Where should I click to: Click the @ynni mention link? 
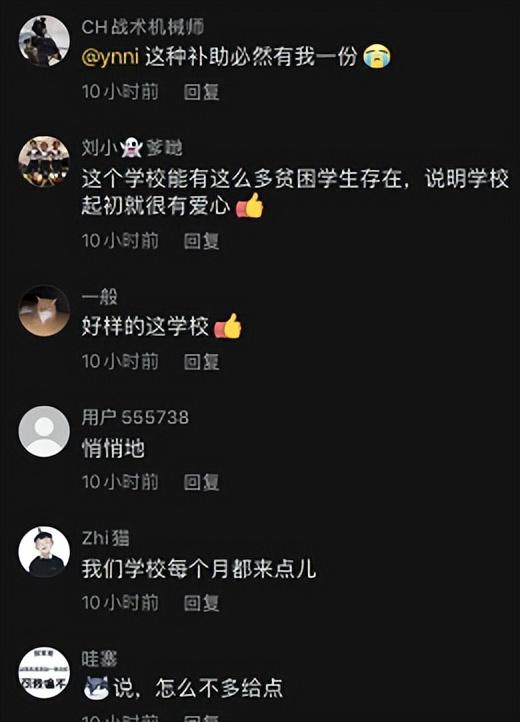click(110, 57)
